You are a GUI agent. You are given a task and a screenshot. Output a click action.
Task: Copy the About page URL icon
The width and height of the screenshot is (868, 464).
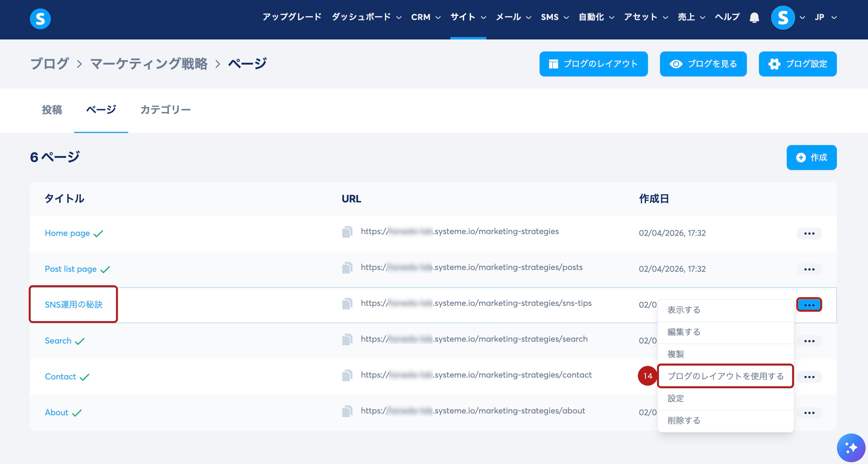[x=347, y=411]
